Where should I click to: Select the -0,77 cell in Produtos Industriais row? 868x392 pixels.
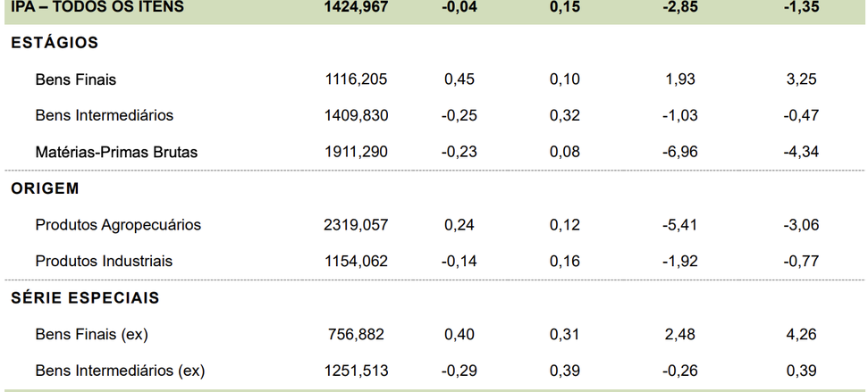(x=801, y=262)
